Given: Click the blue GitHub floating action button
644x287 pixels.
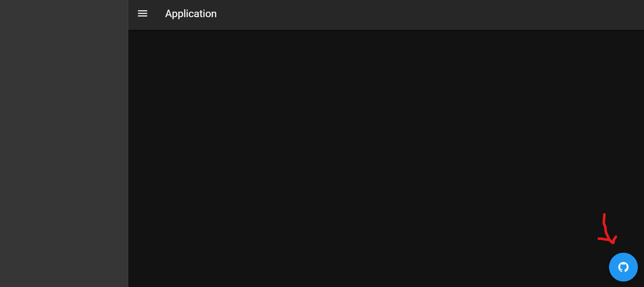Looking at the screenshot, I should click(x=623, y=267).
